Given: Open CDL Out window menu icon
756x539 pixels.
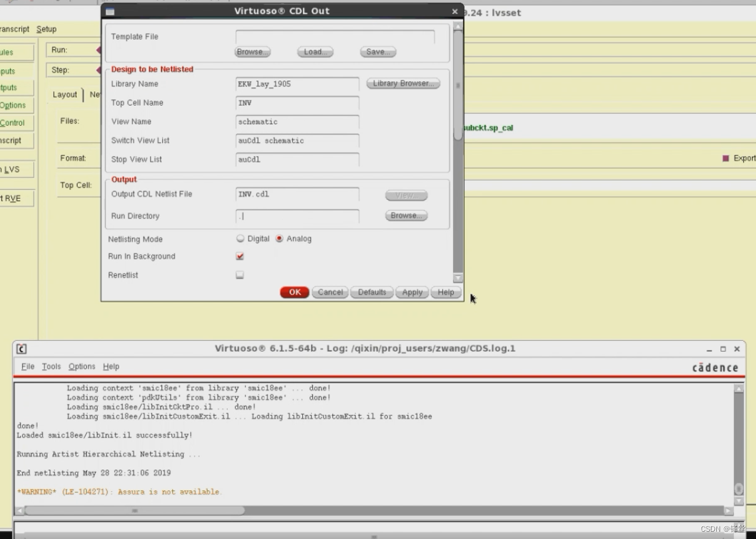Looking at the screenshot, I should point(110,11).
